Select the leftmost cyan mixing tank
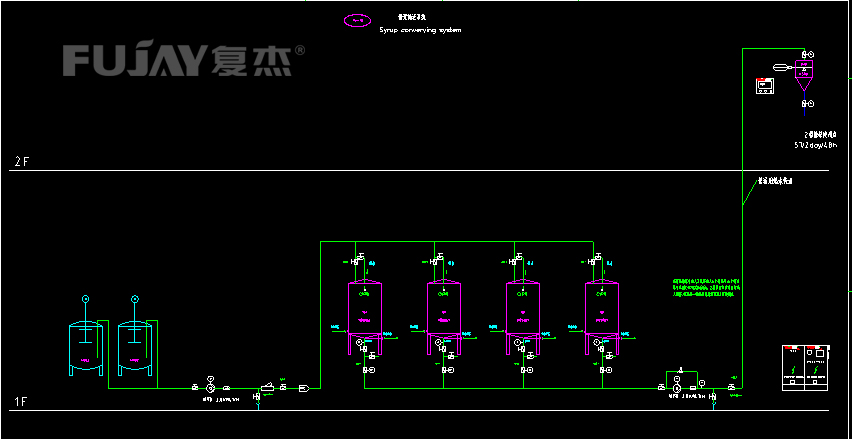 tap(86, 347)
